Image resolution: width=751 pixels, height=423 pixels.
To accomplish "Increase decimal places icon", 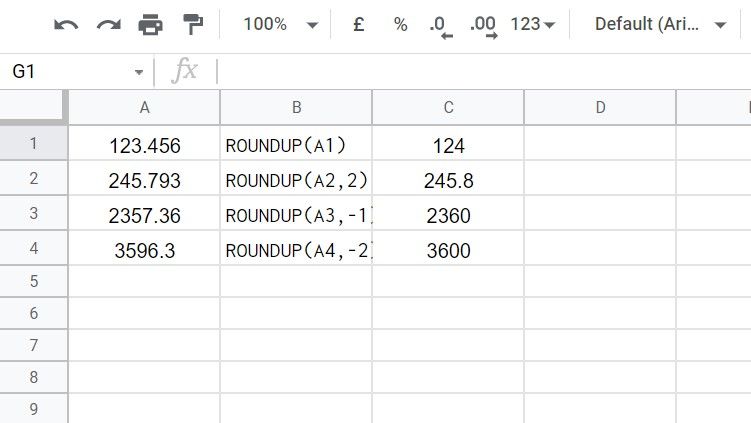I will pyautogui.click(x=483, y=26).
